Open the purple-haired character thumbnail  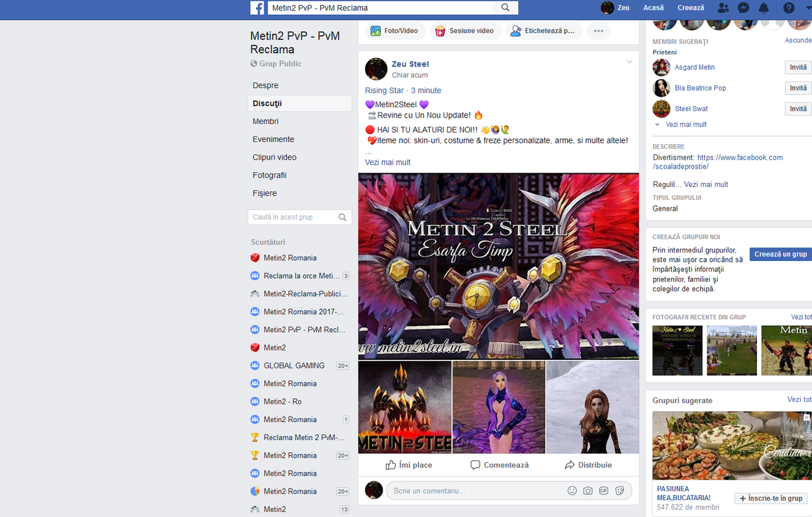(x=498, y=407)
